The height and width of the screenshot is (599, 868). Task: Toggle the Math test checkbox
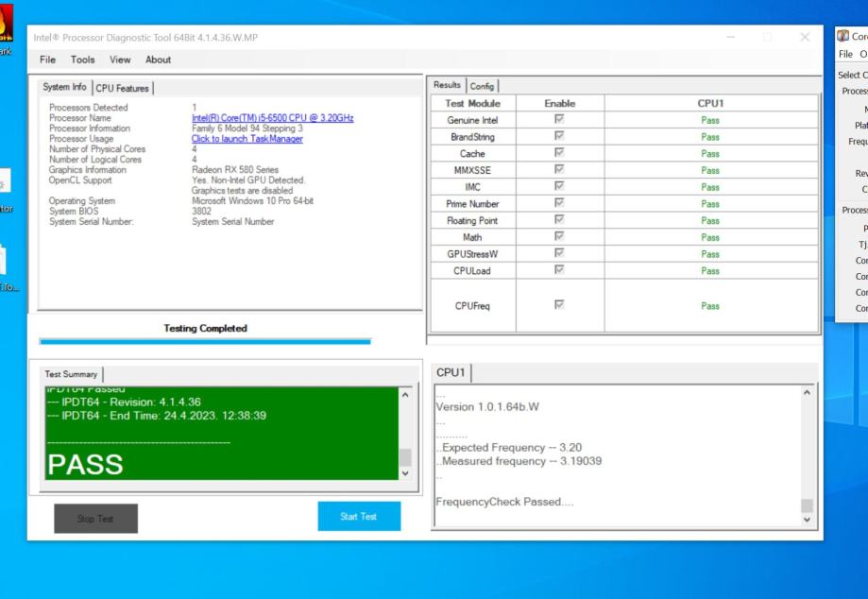[x=559, y=236]
